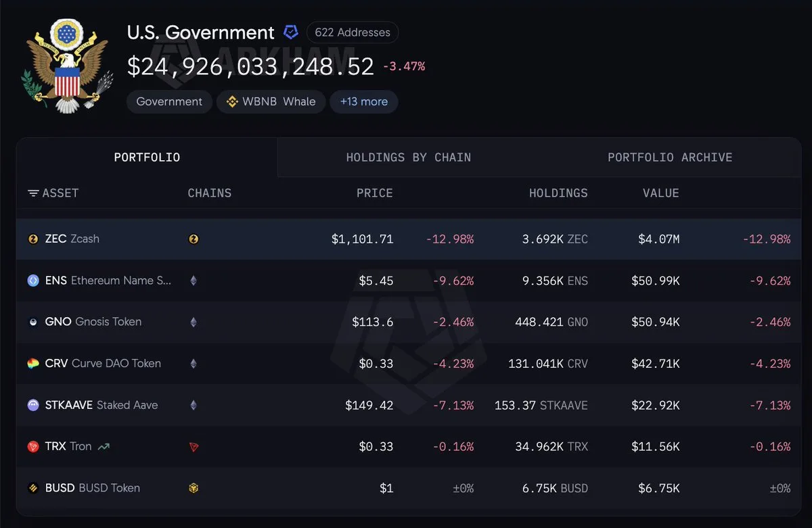Select the WBNB Whale tag
Screen dimensions: 812x528
(x=271, y=101)
